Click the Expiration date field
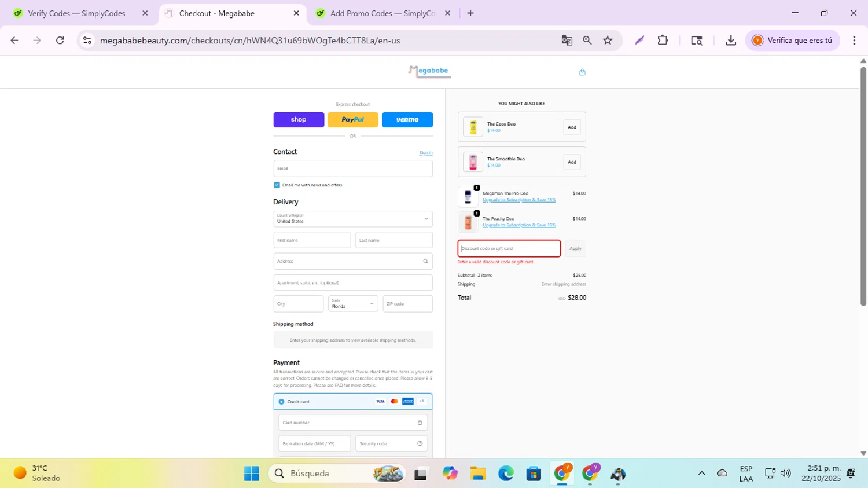The height and width of the screenshot is (488, 868). 315,443
